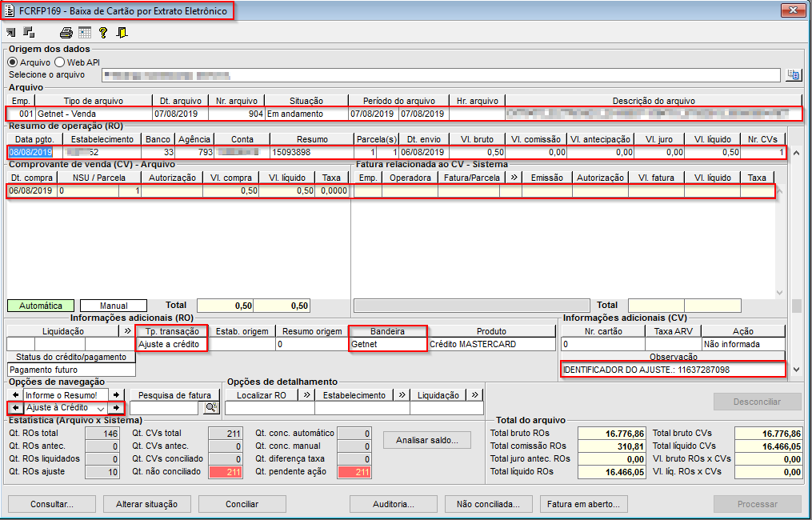
Task: Click the Getnet - Venda file type cell
Action: 94,114
